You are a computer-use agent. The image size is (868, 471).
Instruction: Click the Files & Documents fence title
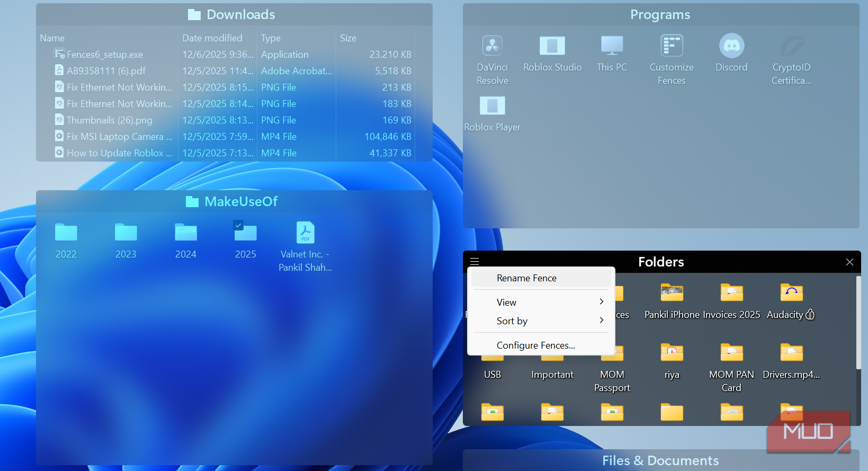(660, 460)
